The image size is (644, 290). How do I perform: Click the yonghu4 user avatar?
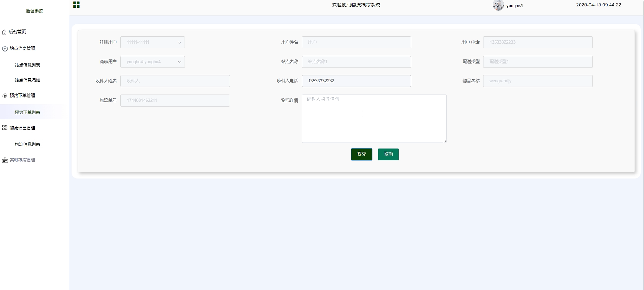coord(498,5)
